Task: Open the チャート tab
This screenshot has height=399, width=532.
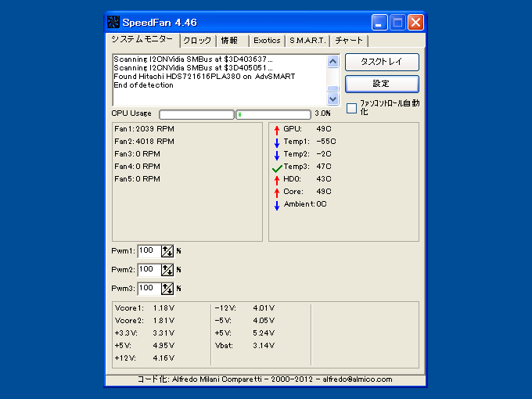Action: pos(349,41)
